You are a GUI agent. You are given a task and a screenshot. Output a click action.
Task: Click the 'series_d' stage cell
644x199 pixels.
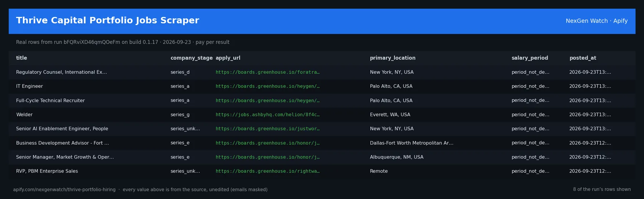click(180, 72)
